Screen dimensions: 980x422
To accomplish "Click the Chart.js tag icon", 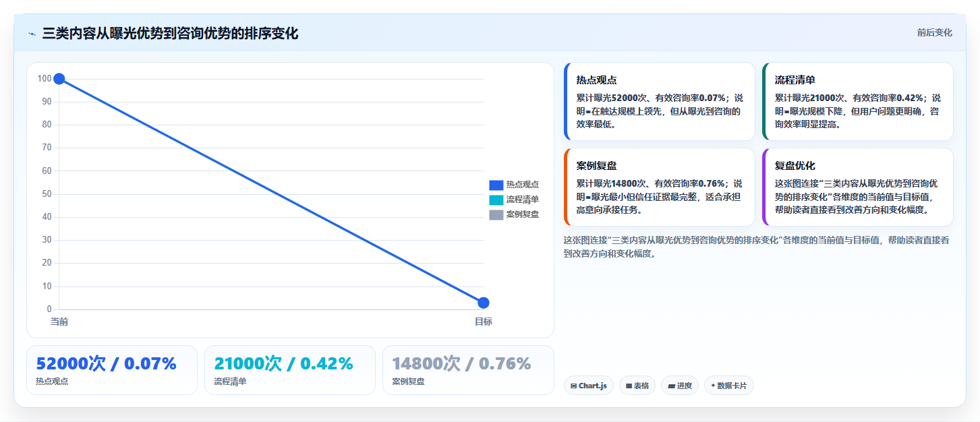I will pyautogui.click(x=573, y=386).
